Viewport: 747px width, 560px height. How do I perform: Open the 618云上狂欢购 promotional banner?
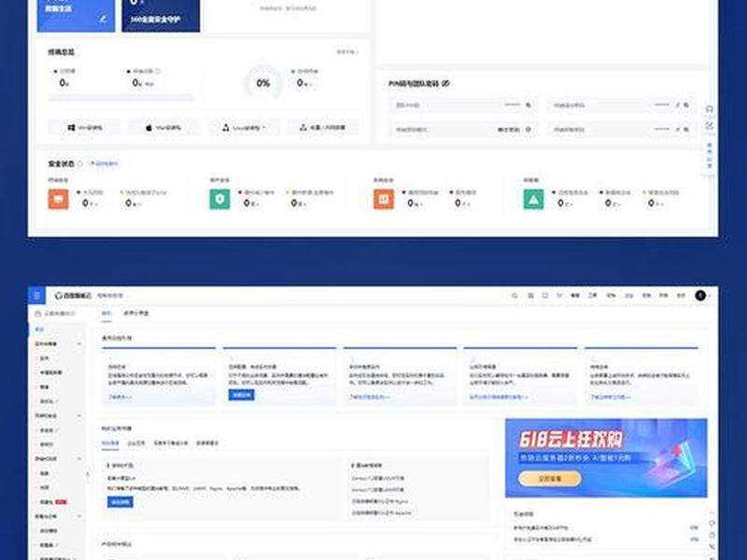(x=606, y=457)
